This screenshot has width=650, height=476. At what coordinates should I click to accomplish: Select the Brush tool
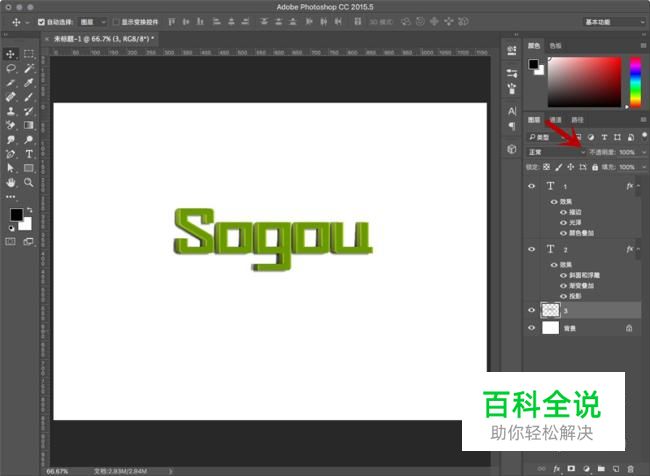(29, 97)
